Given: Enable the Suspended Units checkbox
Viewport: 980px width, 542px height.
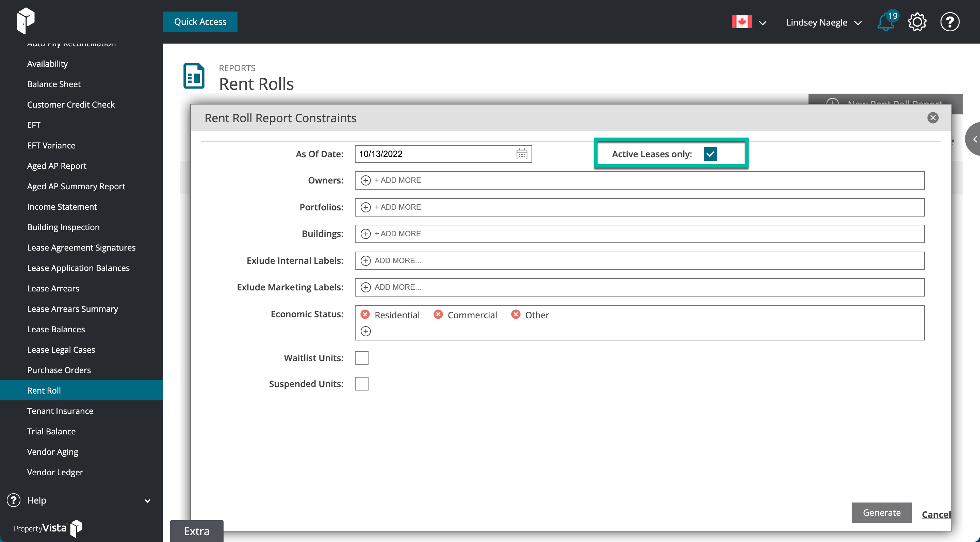Looking at the screenshot, I should (361, 384).
